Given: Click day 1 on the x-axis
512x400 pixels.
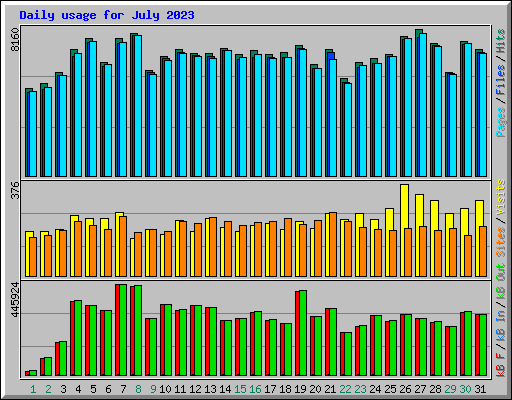Looking at the screenshot, I should (x=33, y=389).
